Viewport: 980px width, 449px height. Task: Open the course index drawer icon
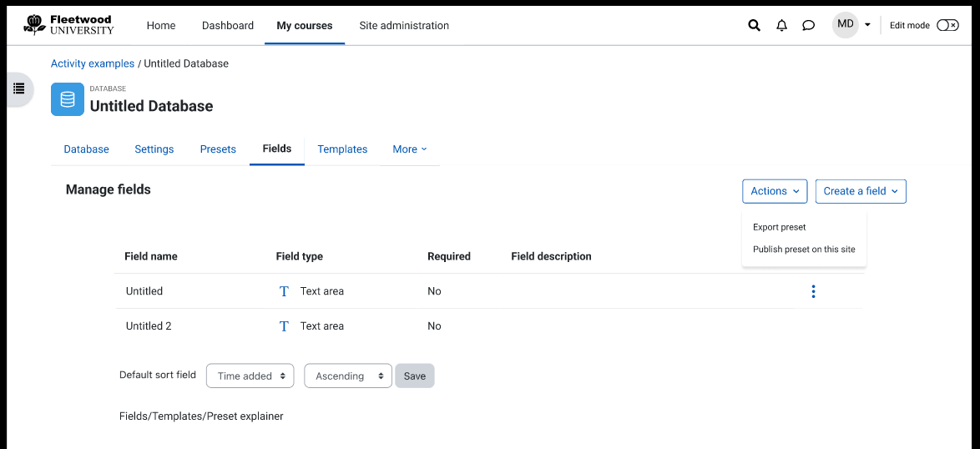pos(18,88)
